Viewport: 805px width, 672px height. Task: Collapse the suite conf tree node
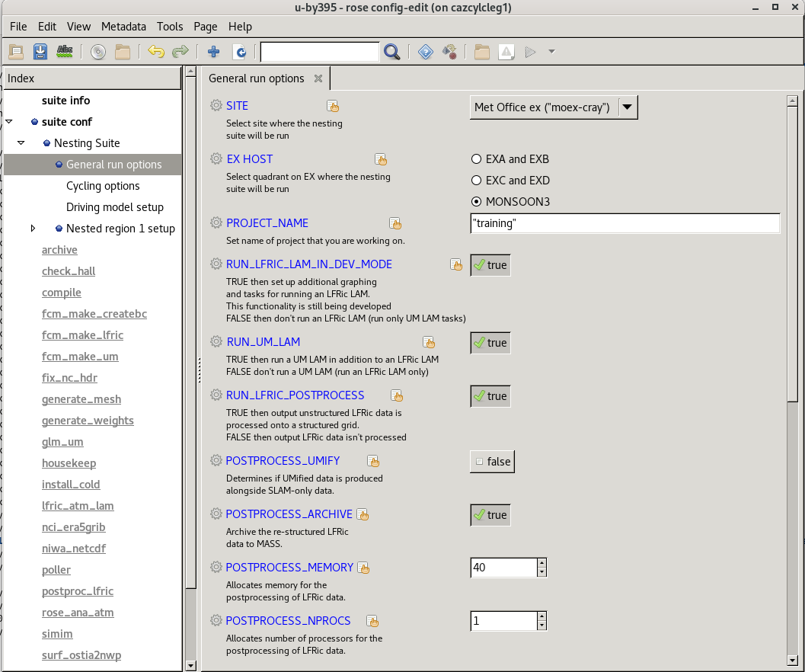tap(8, 122)
